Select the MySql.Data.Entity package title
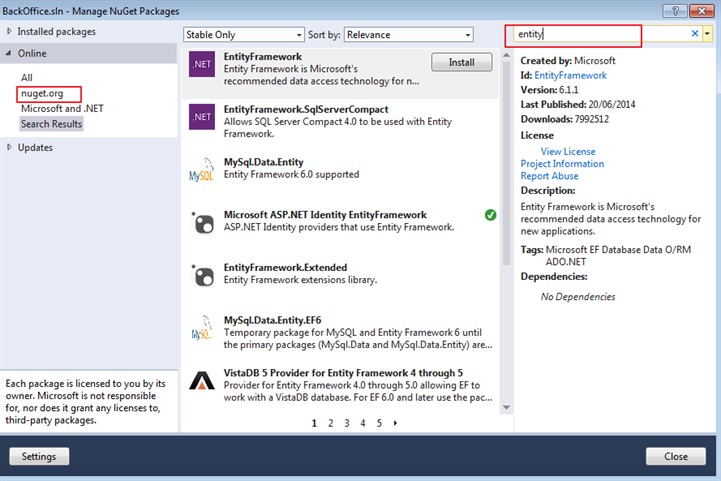721x481 pixels. coord(263,162)
